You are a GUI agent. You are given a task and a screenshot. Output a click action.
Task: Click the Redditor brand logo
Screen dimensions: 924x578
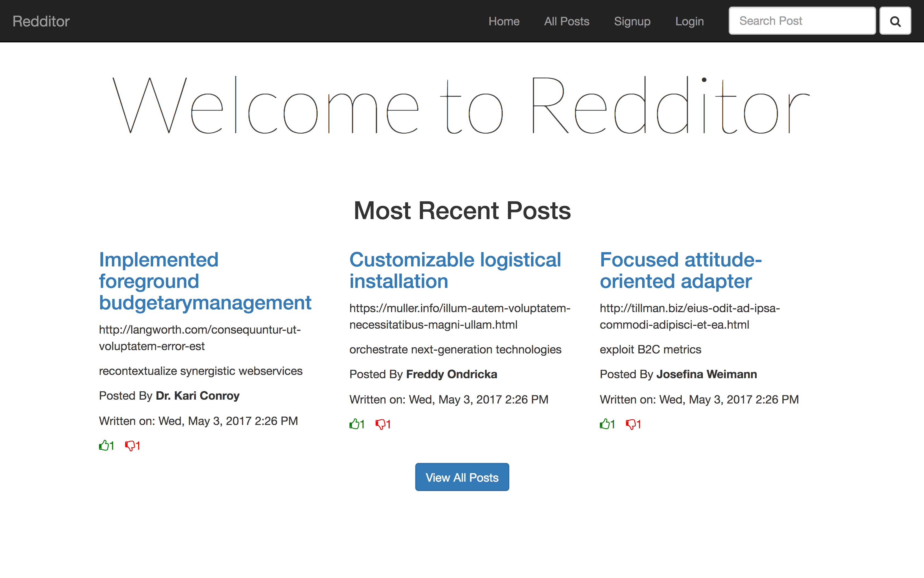(41, 21)
